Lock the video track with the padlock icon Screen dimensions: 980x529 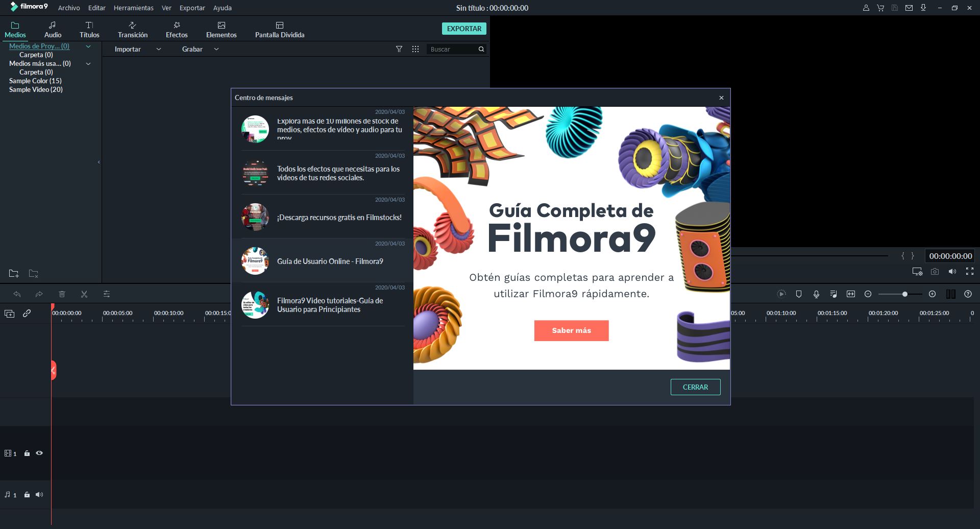(27, 453)
